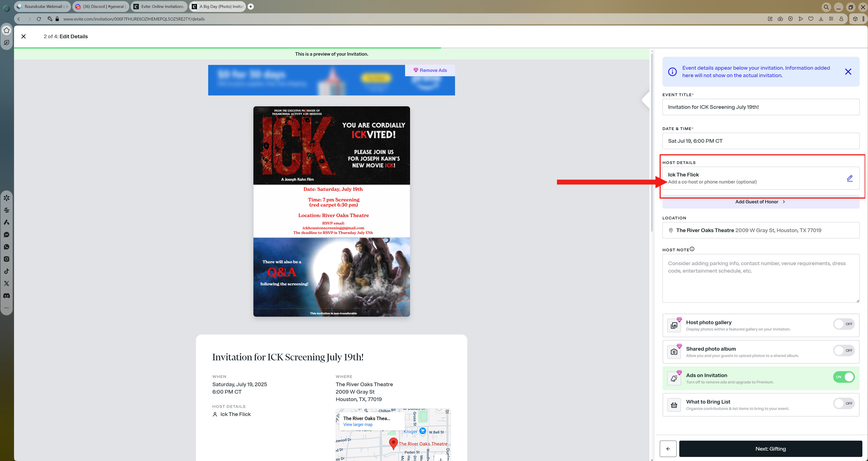Switch to Discord #general tab

tap(101, 6)
